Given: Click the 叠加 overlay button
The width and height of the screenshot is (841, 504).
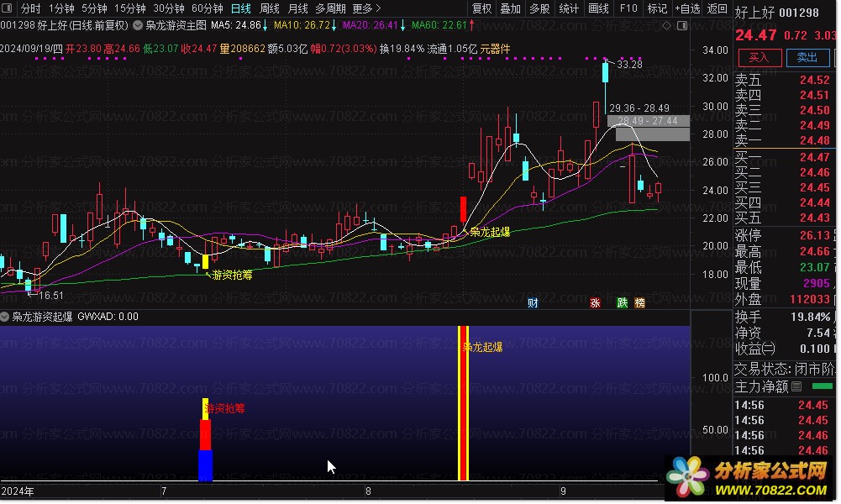Looking at the screenshot, I should 510,8.
